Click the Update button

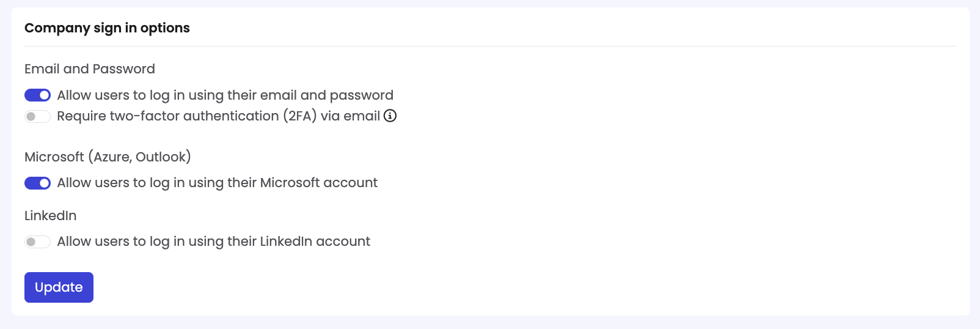pos(59,287)
